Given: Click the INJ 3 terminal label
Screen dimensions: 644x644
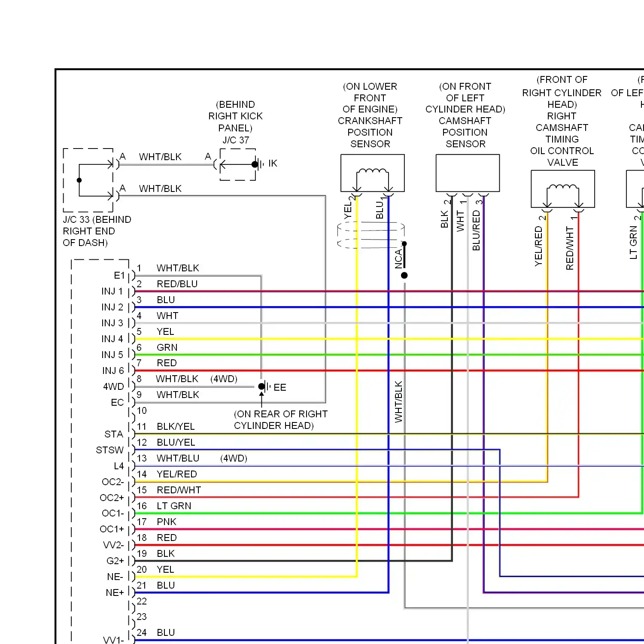Looking at the screenshot, I should coord(112,323).
